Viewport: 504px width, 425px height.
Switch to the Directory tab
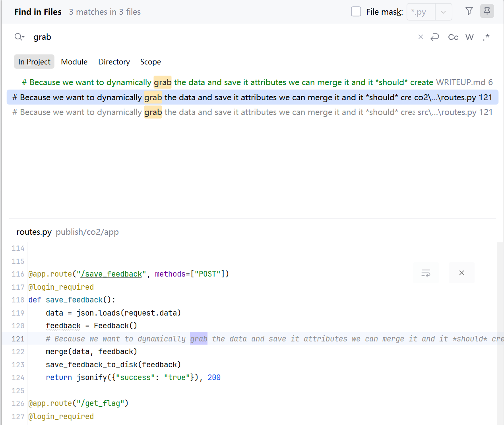(x=114, y=62)
